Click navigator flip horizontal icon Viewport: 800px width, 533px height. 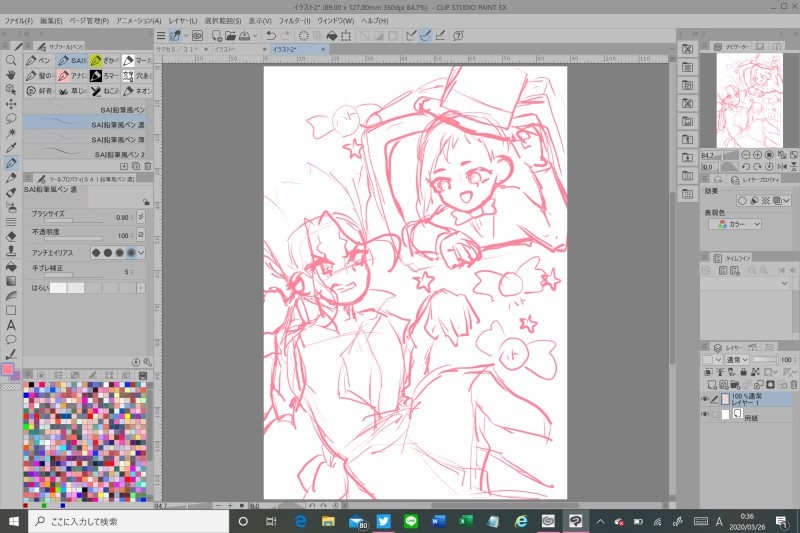(x=782, y=166)
